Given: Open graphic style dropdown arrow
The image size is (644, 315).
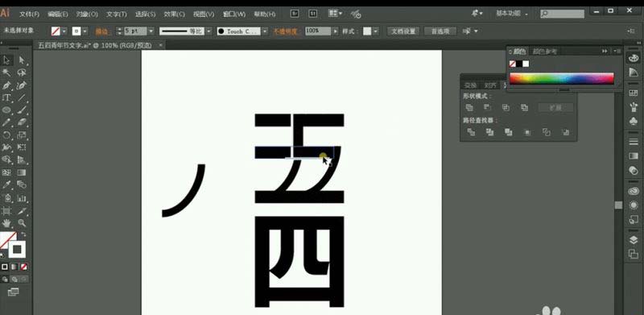Looking at the screenshot, I should 376,31.
